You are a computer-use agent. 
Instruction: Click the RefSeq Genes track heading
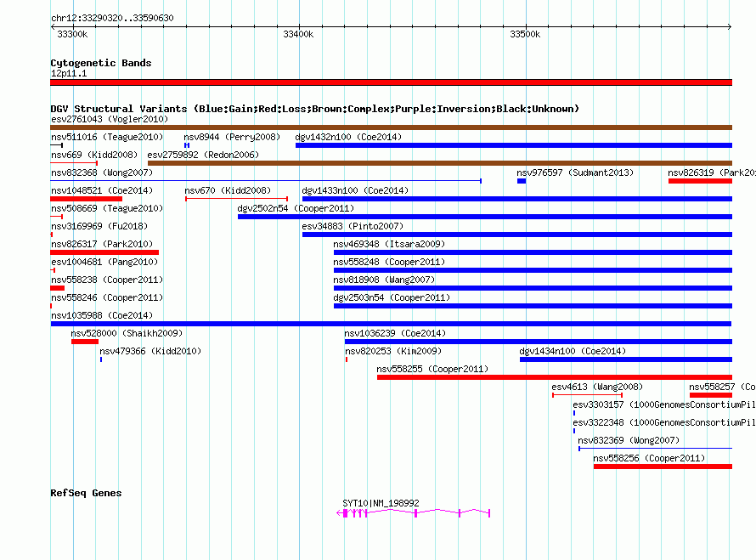pyautogui.click(x=86, y=493)
